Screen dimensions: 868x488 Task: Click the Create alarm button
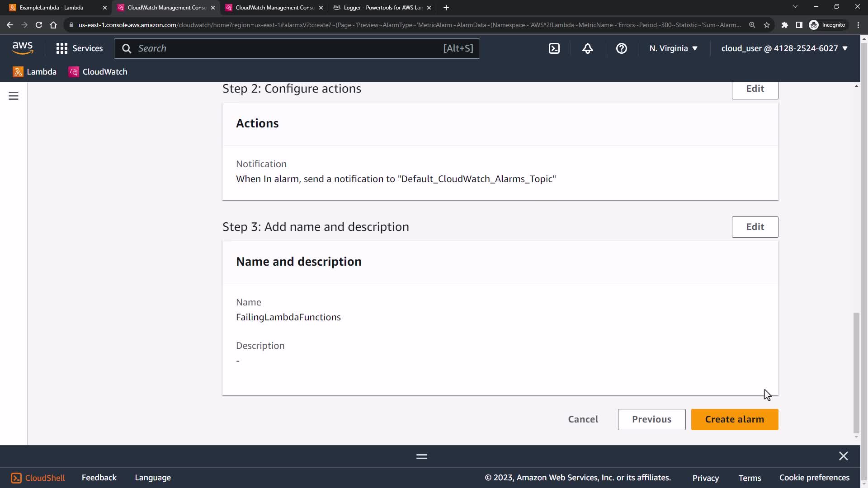tap(734, 419)
